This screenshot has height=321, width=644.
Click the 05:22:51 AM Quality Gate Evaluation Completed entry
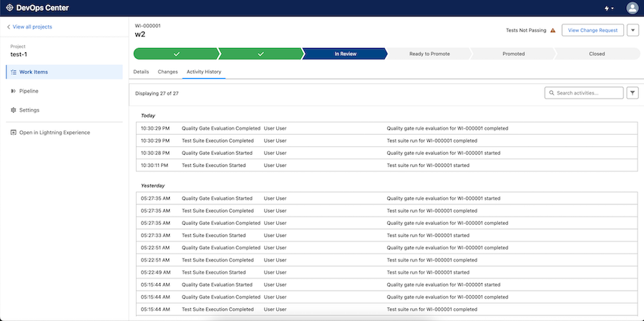tap(387, 248)
